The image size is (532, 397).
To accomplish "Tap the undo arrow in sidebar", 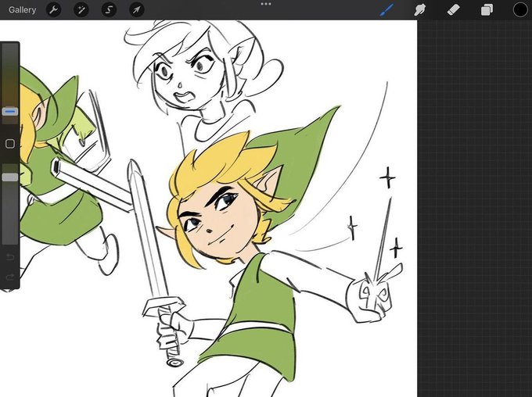I will (10, 257).
